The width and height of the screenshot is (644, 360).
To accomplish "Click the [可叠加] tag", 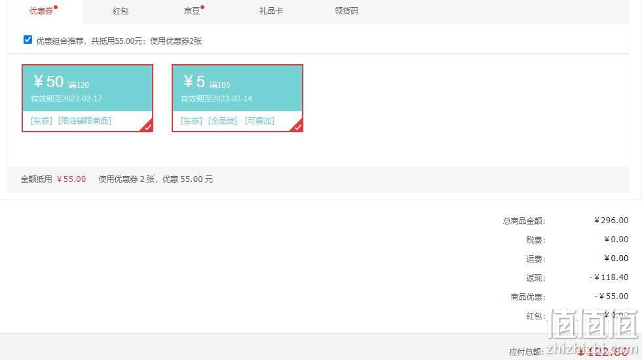I will coord(259,120).
